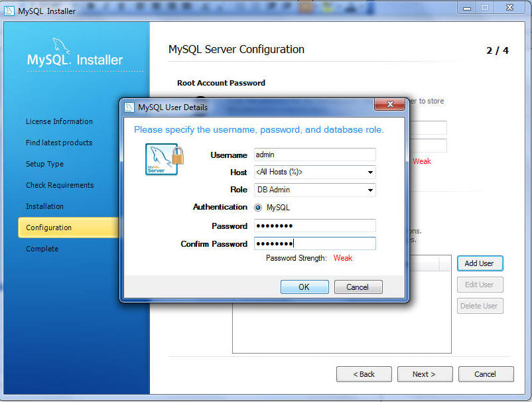Viewport: 532px width, 402px height.
Task: Focus the Username field containing admin
Action: pyautogui.click(x=315, y=155)
